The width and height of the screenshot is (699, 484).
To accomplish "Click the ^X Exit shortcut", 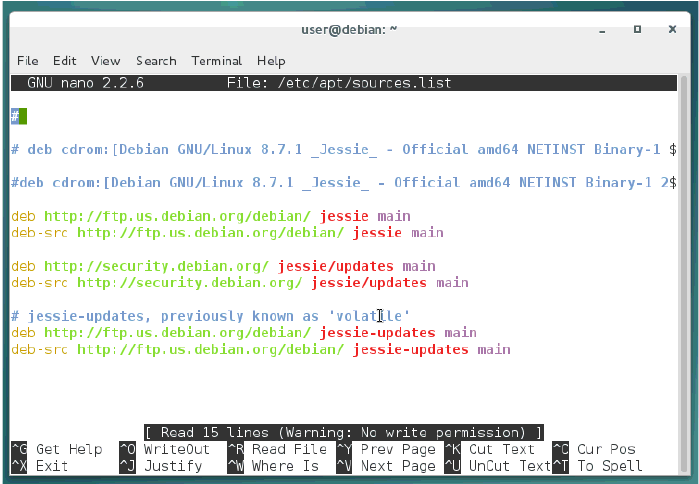I will (40, 466).
